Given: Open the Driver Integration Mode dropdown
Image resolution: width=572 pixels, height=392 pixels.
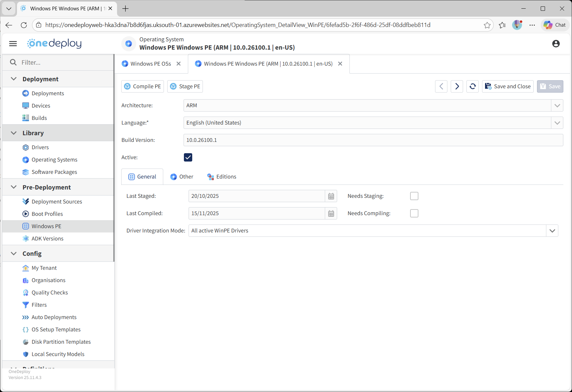Looking at the screenshot, I should coord(552,231).
